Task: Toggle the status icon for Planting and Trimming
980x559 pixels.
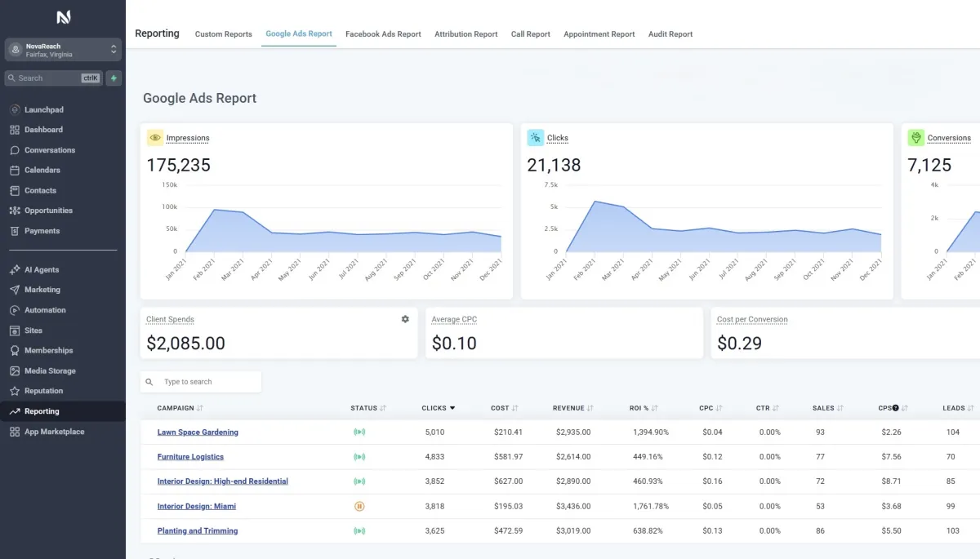Action: click(x=359, y=531)
